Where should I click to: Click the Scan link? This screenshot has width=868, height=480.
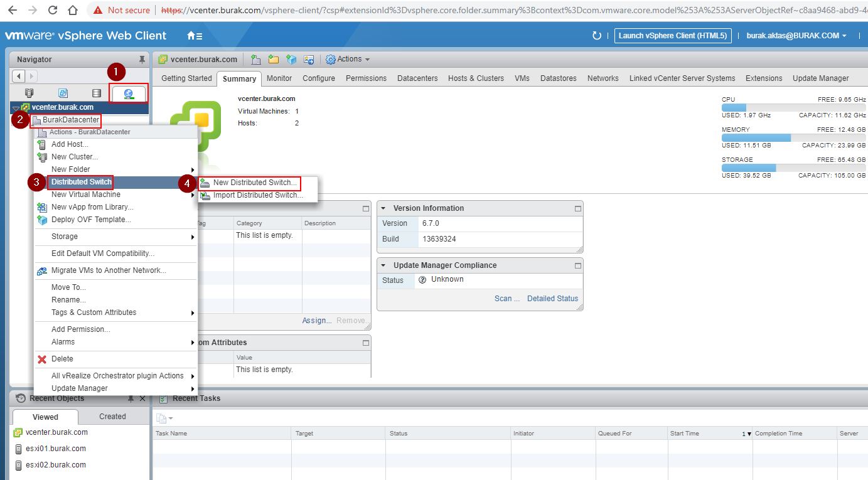(x=506, y=299)
